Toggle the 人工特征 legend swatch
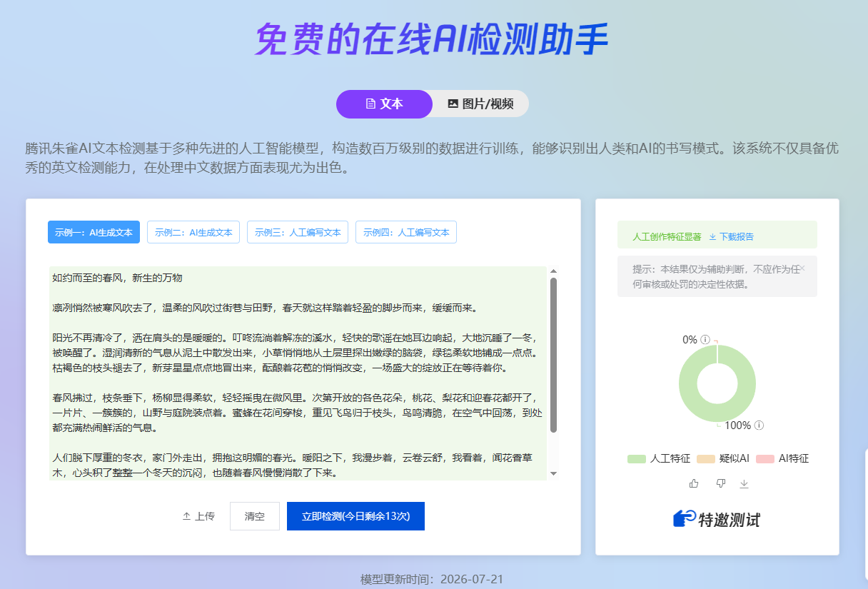The width and height of the screenshot is (868, 589). coord(636,459)
